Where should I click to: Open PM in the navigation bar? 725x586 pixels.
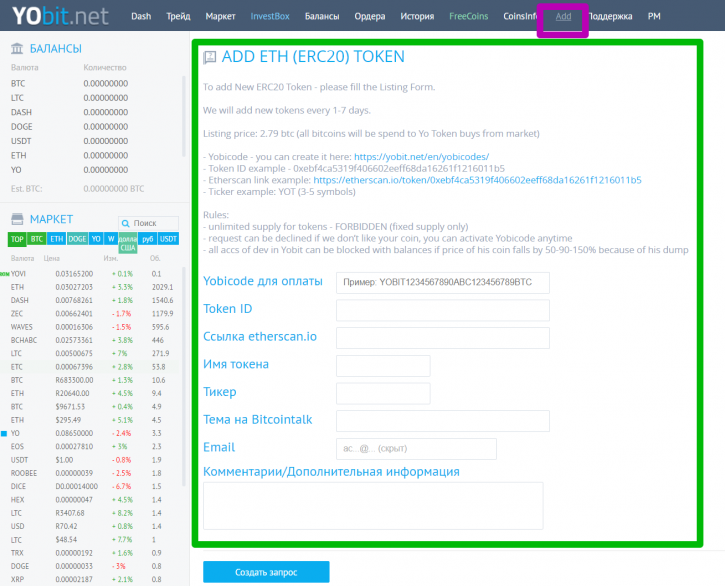point(654,16)
